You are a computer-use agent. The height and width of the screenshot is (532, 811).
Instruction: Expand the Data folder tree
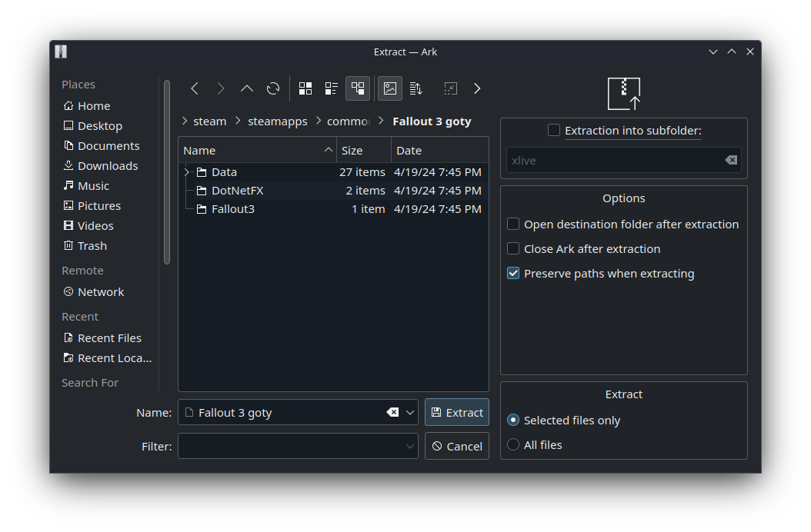(187, 172)
